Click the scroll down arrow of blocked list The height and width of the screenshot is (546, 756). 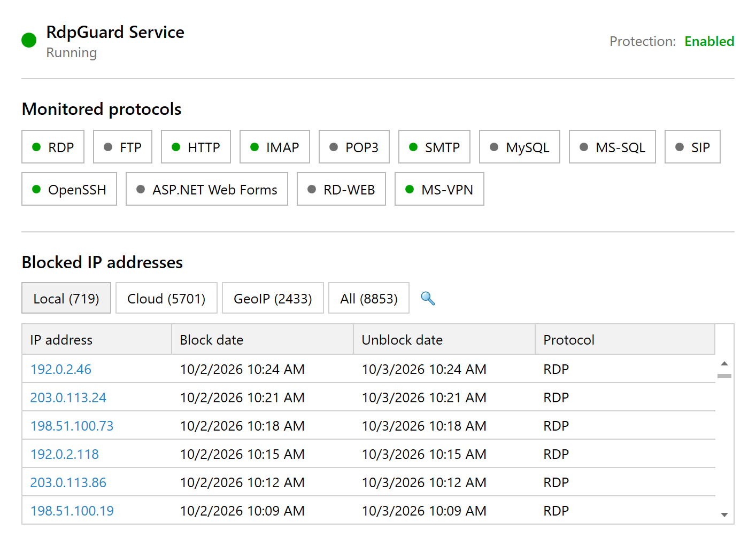click(724, 515)
